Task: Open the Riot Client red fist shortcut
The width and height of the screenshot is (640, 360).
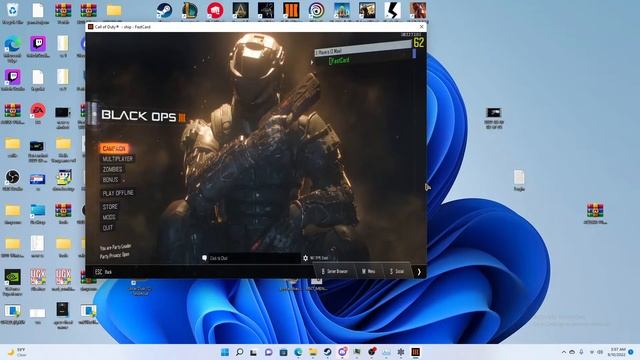Action: tap(215, 12)
